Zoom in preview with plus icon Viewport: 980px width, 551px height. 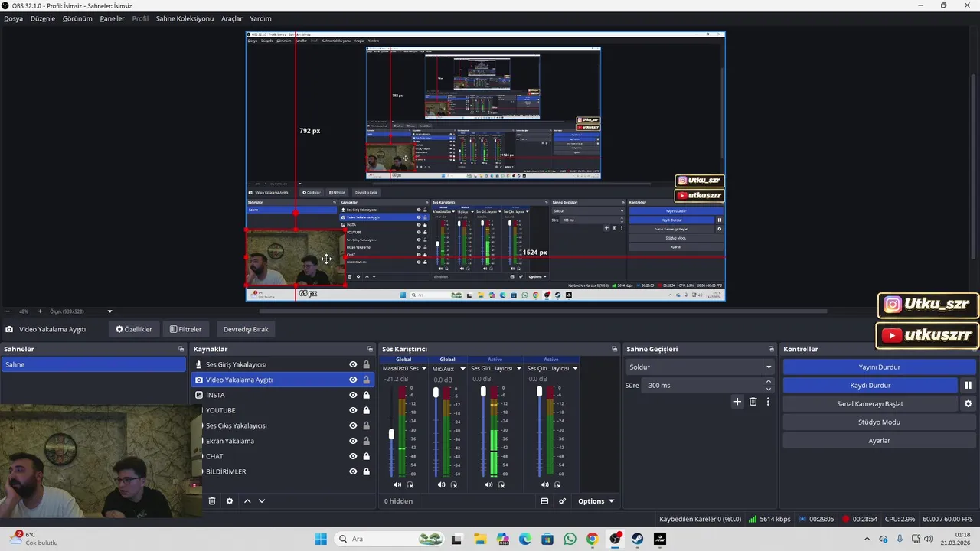click(x=40, y=311)
